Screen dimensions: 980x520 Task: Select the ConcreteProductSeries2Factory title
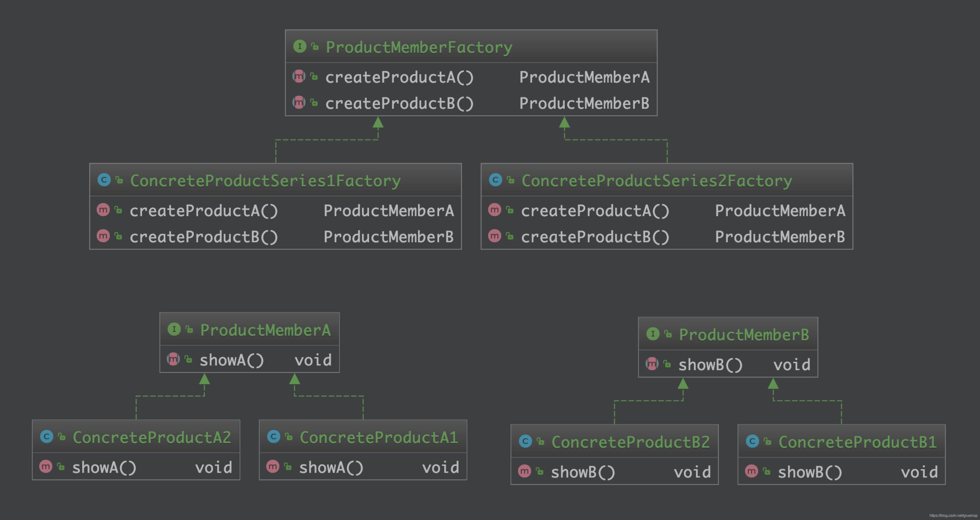point(657,181)
